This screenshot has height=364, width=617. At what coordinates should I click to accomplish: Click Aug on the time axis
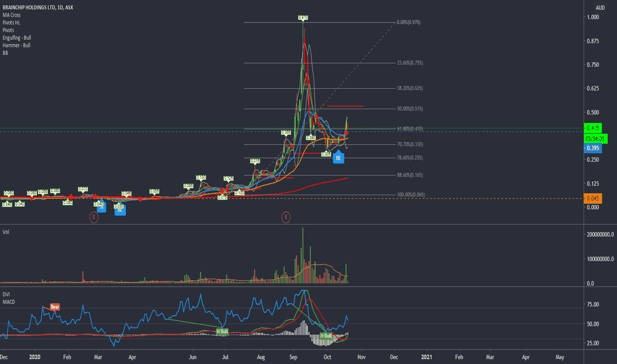[260, 357]
